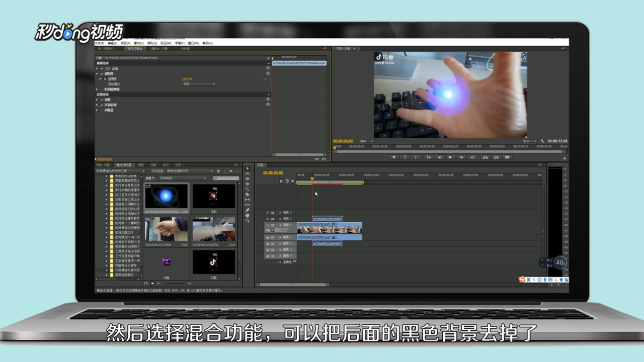This screenshot has height=362, width=644.
Task: Select the Track Select tool
Action: [248, 173]
